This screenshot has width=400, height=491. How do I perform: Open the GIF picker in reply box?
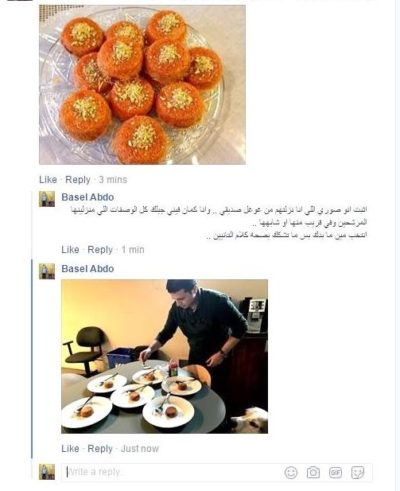[335, 472]
